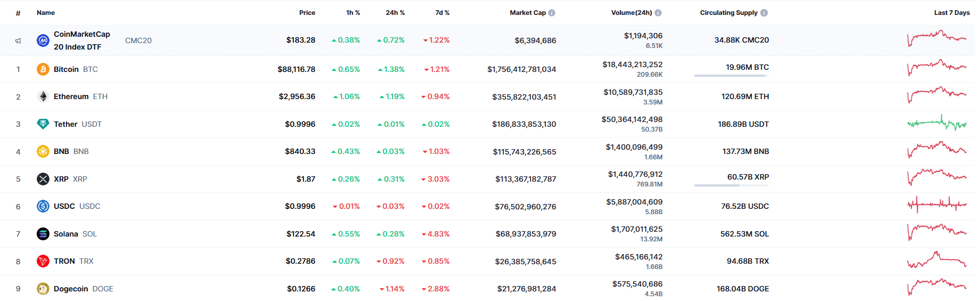
Task: Click the Solana logo icon
Action: tap(43, 234)
